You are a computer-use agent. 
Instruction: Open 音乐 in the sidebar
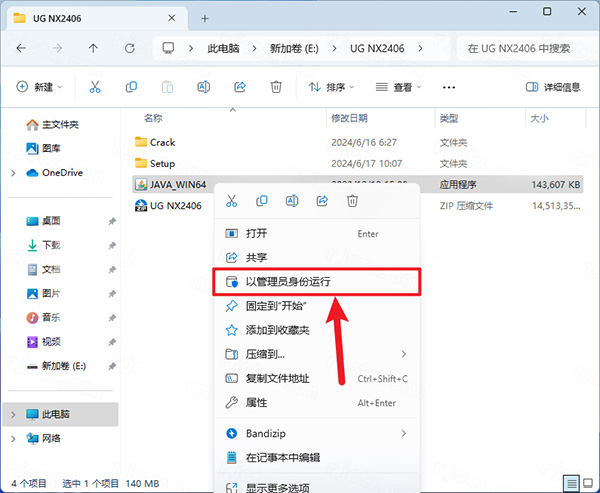[43, 318]
